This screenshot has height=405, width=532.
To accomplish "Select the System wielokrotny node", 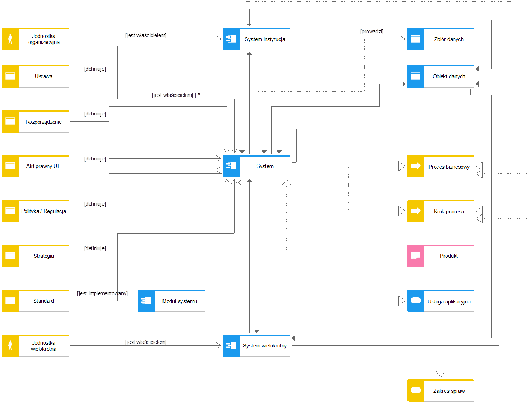I will (x=265, y=346).
